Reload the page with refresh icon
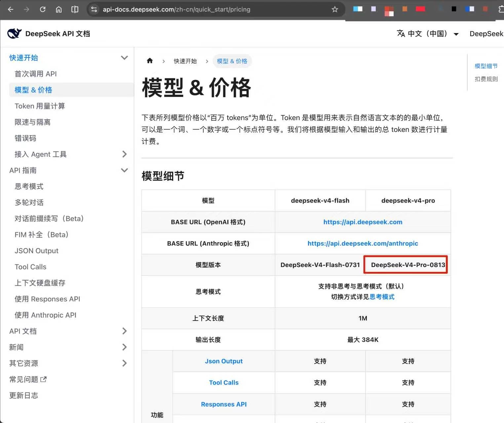 click(x=43, y=9)
